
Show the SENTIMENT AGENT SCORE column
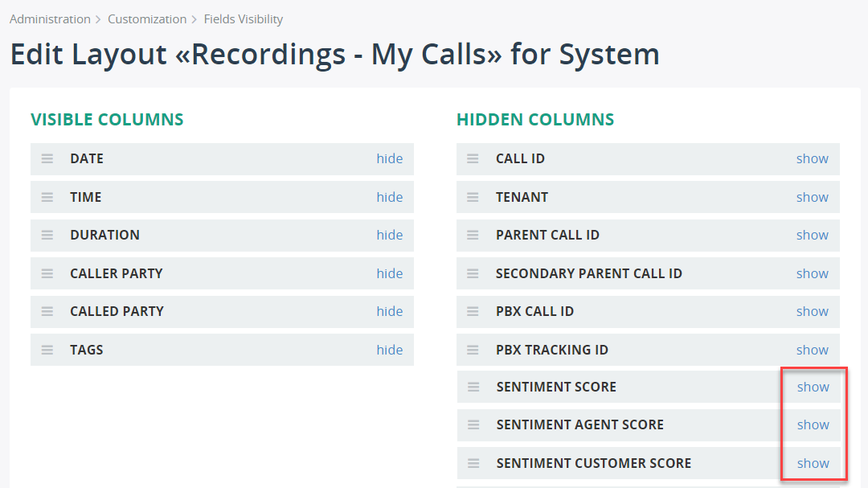[813, 424]
